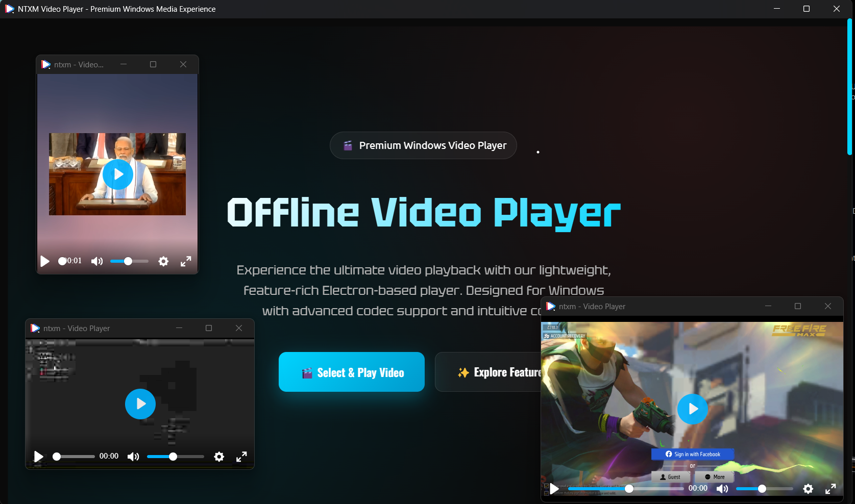The width and height of the screenshot is (855, 504).
Task: Click the 00:00 time readout in Free Fire player
Action: point(698,488)
